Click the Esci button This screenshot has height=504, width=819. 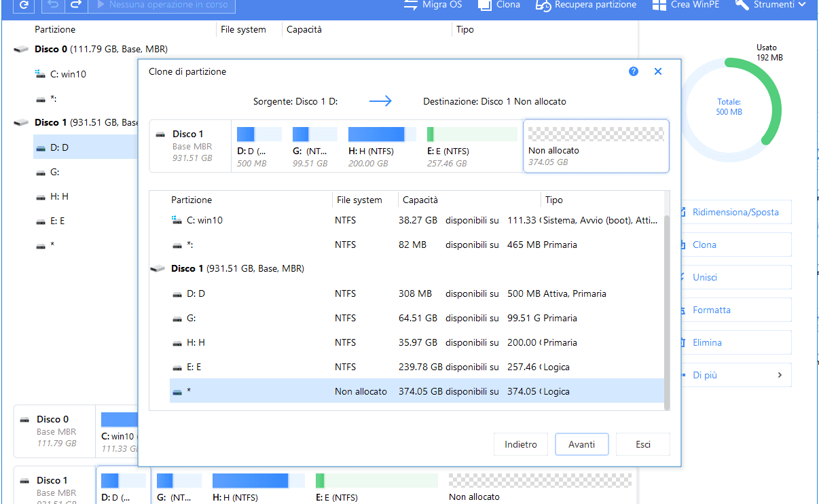pos(643,444)
